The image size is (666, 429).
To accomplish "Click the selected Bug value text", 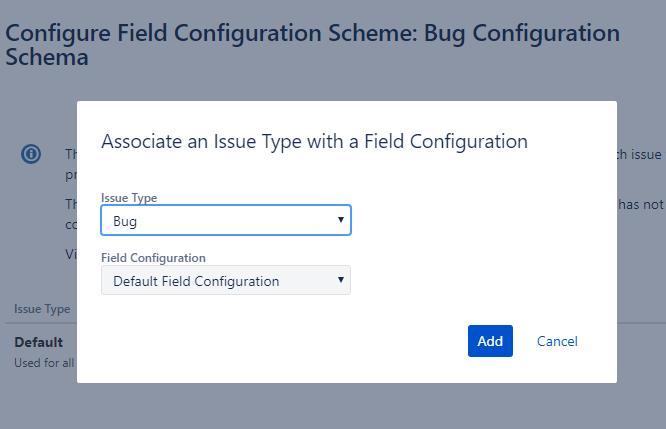I will coord(125,221).
